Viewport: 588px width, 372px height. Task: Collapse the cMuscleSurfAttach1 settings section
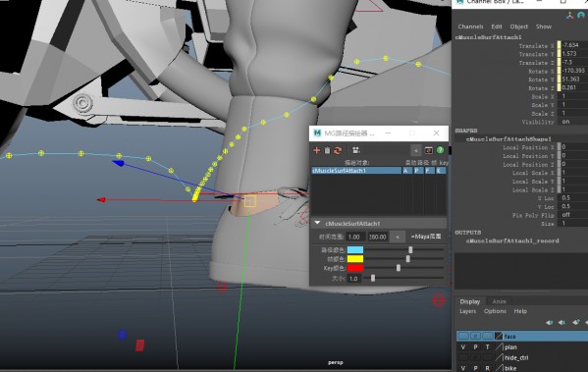pos(317,223)
